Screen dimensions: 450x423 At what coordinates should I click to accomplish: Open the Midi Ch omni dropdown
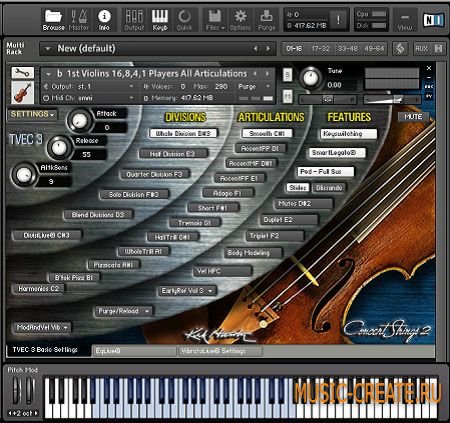pyautogui.click(x=89, y=98)
